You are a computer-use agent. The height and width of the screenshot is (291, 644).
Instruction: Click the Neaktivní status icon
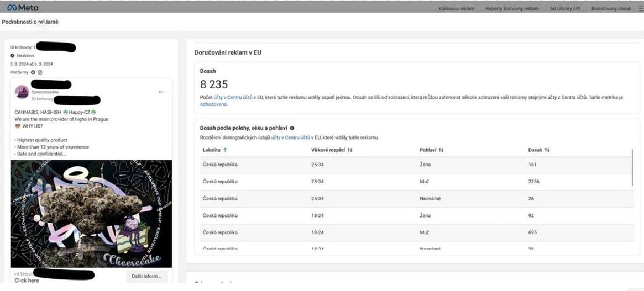point(12,56)
